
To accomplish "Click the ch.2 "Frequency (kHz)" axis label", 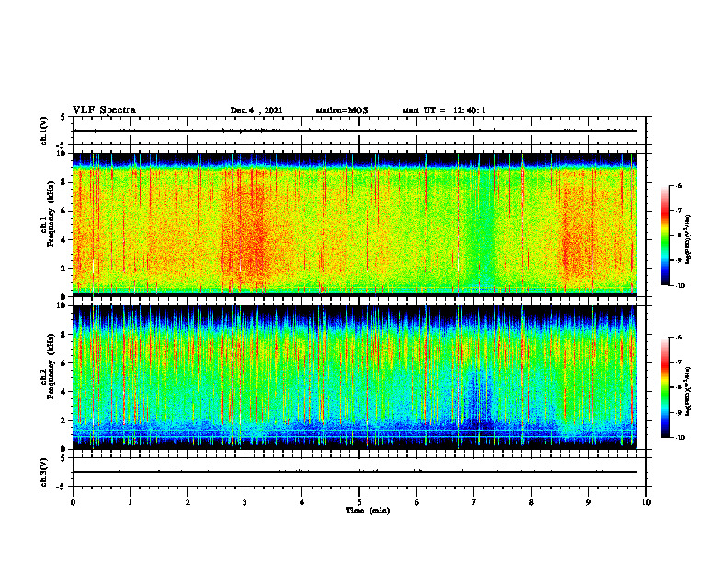I will click(51, 366).
